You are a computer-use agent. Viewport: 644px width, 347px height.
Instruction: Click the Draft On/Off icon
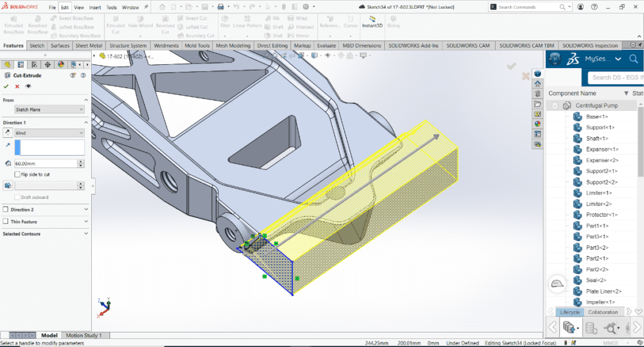[8, 186]
